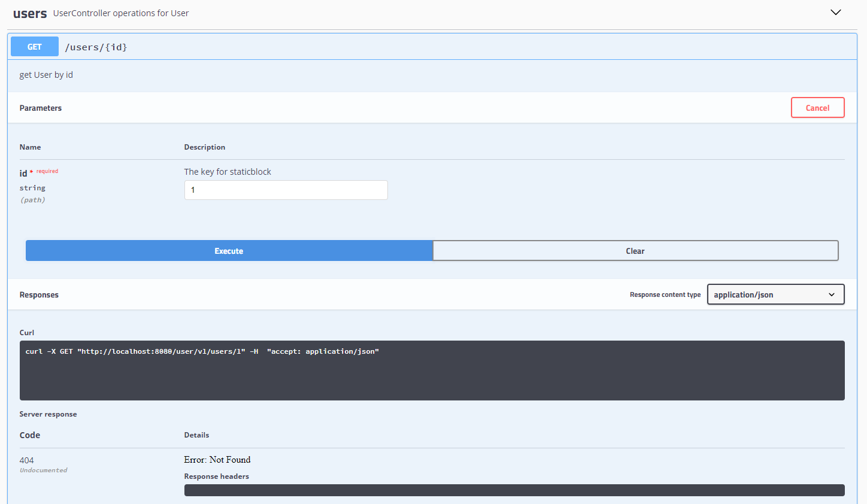Click the Undocumented label under 404
The image size is (867, 504).
(x=43, y=470)
